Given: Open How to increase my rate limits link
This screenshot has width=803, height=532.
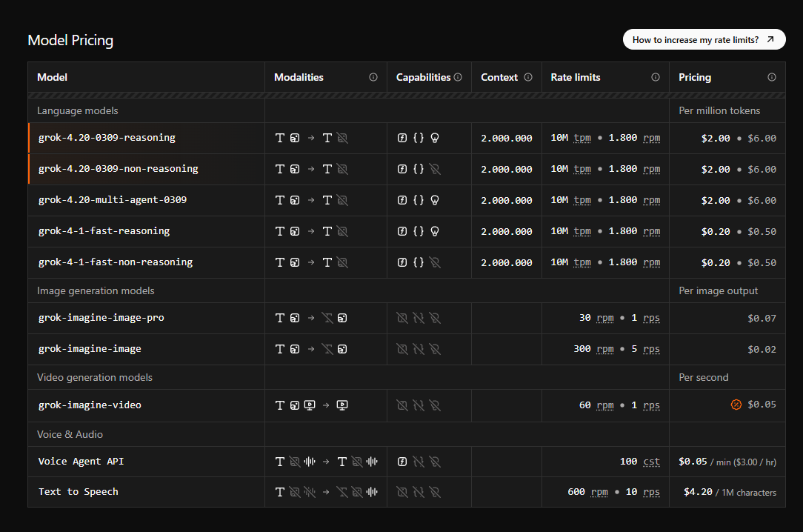Looking at the screenshot, I should 704,39.
